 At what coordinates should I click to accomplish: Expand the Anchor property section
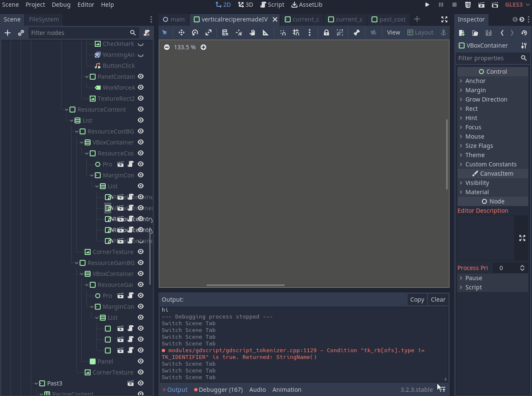492,81
